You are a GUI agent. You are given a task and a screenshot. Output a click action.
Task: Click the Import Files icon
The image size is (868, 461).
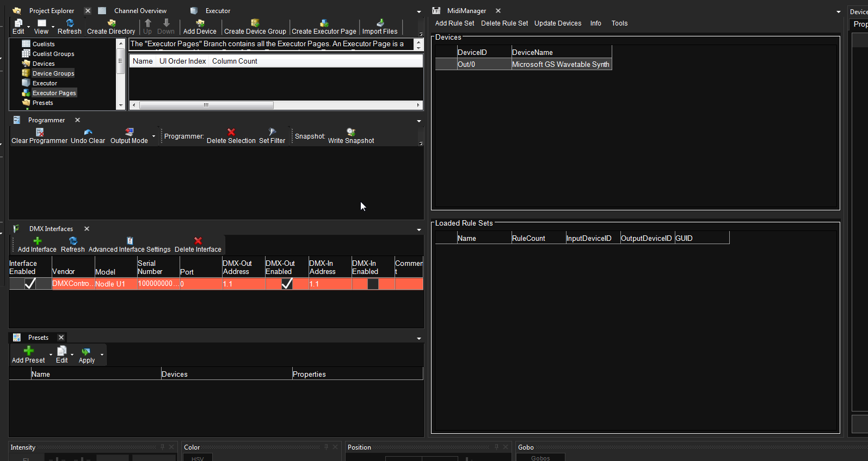pos(380,23)
